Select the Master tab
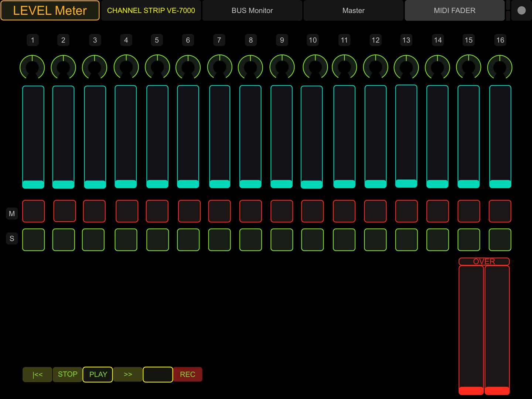Image resolution: width=532 pixels, height=399 pixels. (x=354, y=10)
